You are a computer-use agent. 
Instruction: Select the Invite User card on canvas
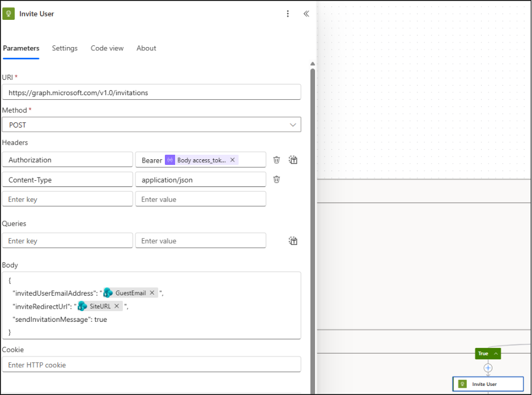click(x=488, y=384)
